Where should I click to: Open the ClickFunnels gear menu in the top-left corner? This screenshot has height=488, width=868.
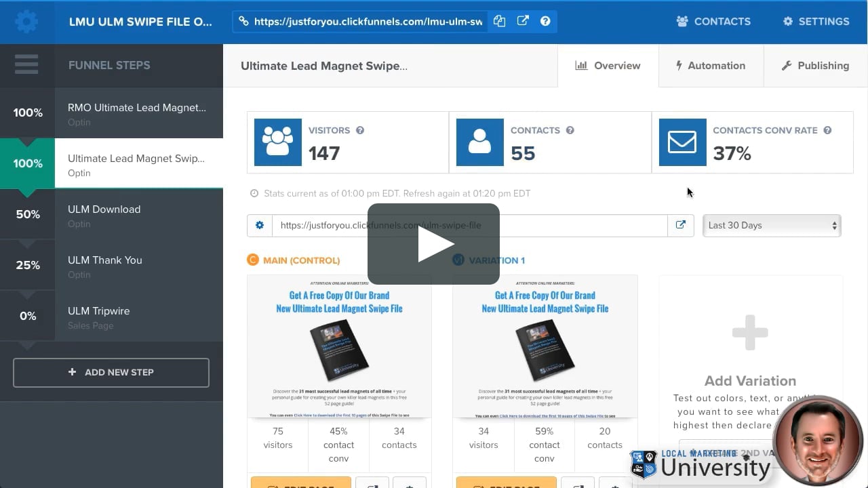coord(26,22)
